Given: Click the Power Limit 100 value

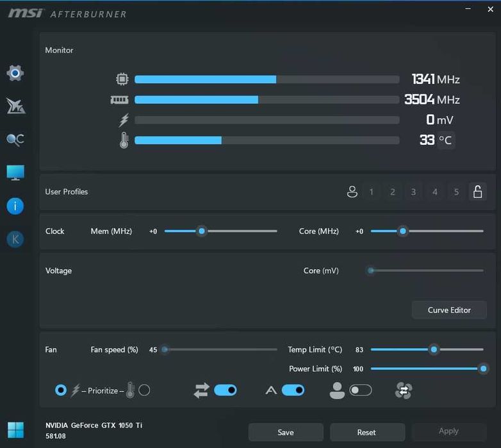Looking at the screenshot, I should pyautogui.click(x=358, y=369).
